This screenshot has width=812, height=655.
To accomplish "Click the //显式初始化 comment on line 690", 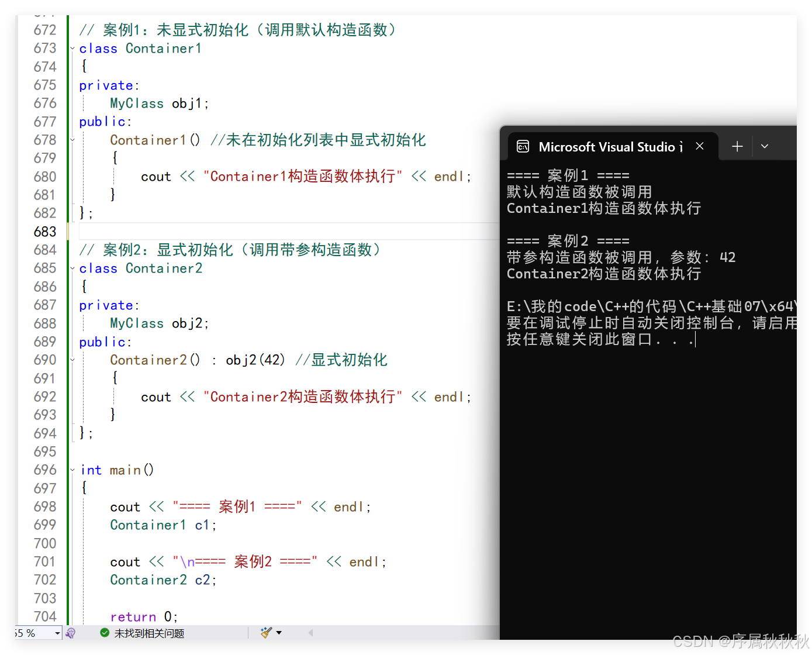I will (341, 360).
